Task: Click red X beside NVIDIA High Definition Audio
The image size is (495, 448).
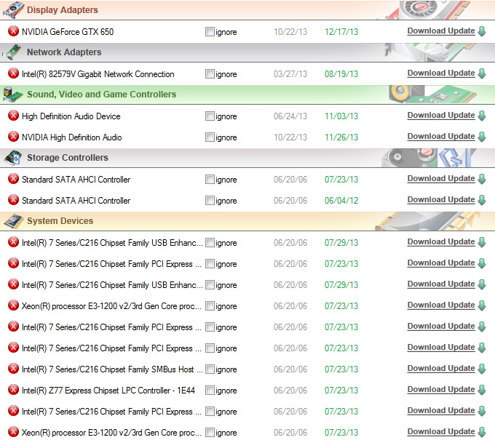Action: (13, 137)
